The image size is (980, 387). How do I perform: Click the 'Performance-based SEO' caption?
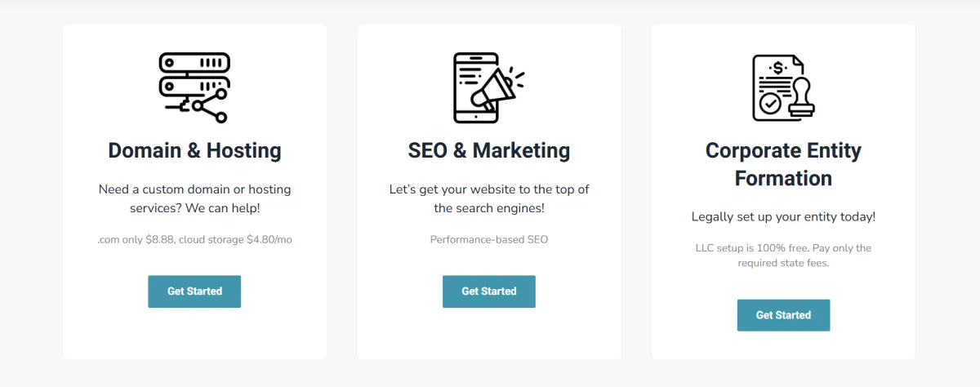tap(488, 239)
